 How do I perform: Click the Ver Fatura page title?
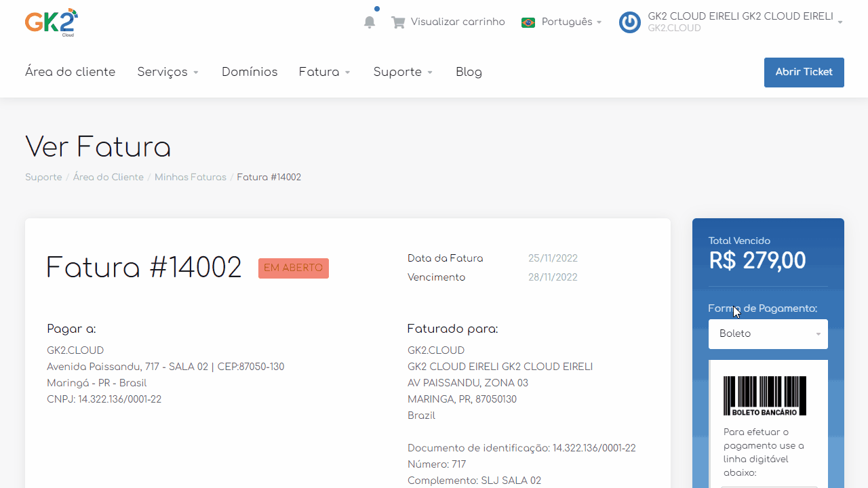(98, 147)
